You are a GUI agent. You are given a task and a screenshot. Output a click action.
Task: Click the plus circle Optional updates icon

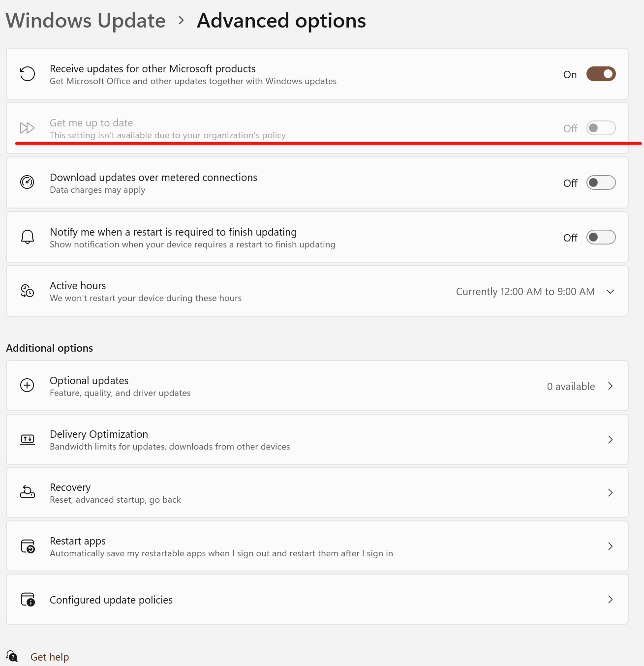coord(27,385)
